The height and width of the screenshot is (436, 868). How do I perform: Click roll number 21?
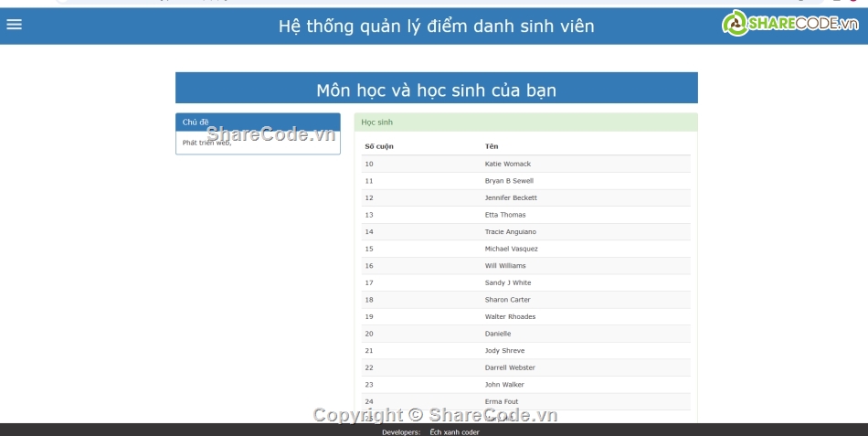point(369,351)
